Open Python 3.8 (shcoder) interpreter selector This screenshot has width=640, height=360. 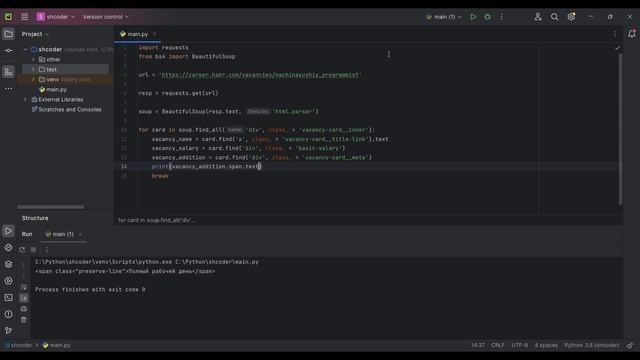click(x=591, y=345)
